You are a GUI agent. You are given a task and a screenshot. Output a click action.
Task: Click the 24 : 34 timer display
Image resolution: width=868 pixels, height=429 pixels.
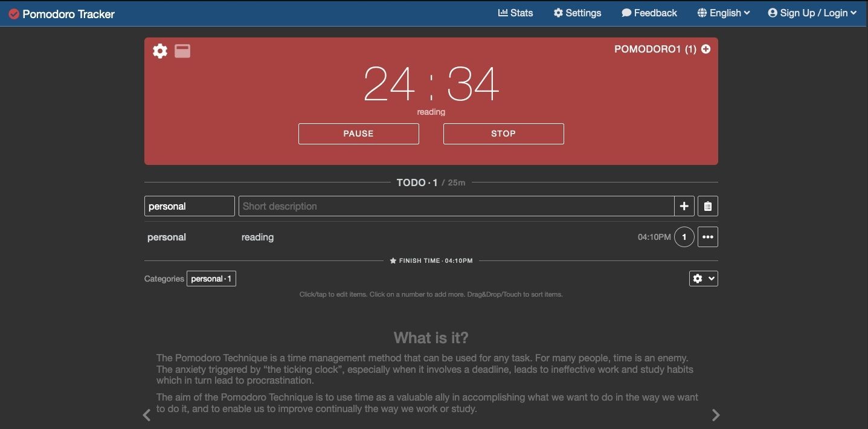(431, 84)
